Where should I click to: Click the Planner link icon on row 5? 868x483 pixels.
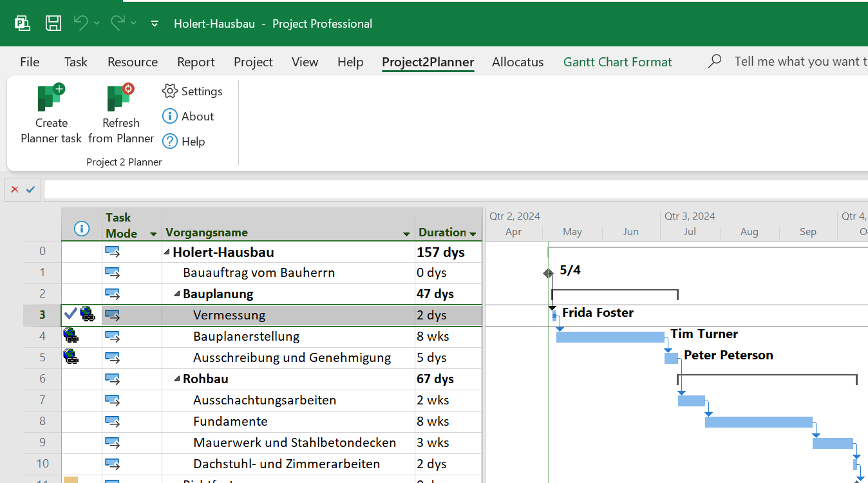click(71, 357)
